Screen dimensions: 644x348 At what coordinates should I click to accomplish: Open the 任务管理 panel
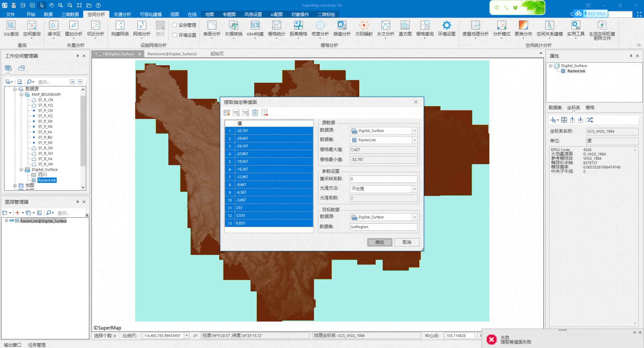pos(37,345)
